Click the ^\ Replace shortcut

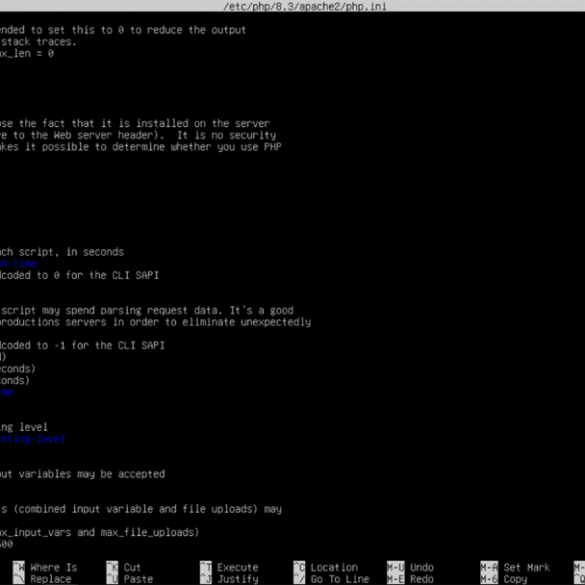click(42, 579)
